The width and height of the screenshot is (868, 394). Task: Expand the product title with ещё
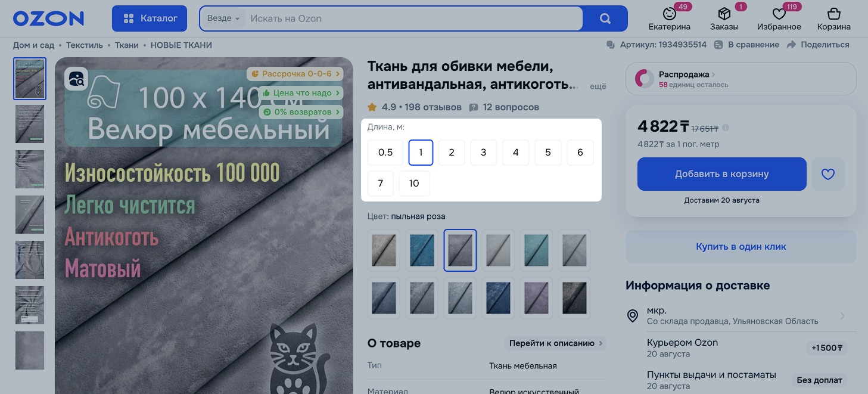click(598, 86)
